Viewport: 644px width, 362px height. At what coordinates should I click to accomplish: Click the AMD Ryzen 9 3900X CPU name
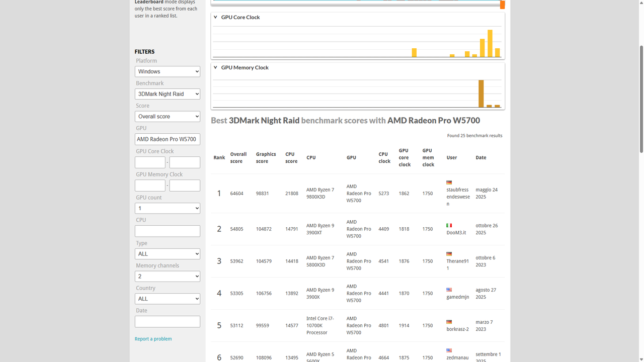(320, 294)
